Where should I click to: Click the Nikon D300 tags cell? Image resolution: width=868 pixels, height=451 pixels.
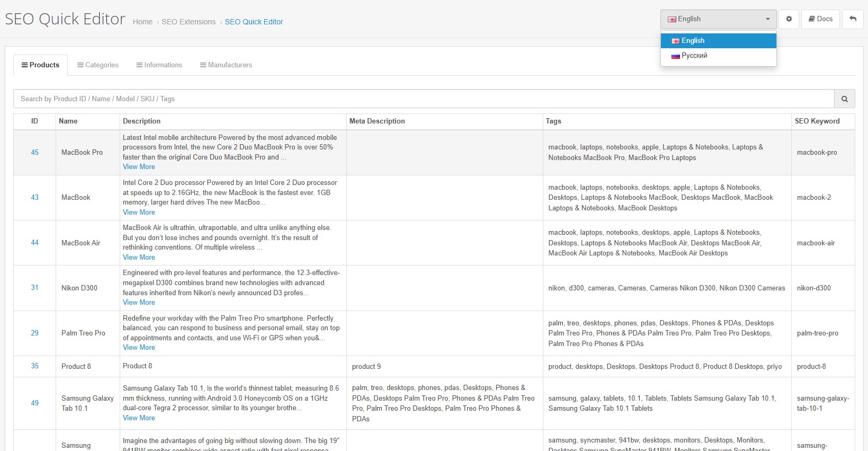667,288
